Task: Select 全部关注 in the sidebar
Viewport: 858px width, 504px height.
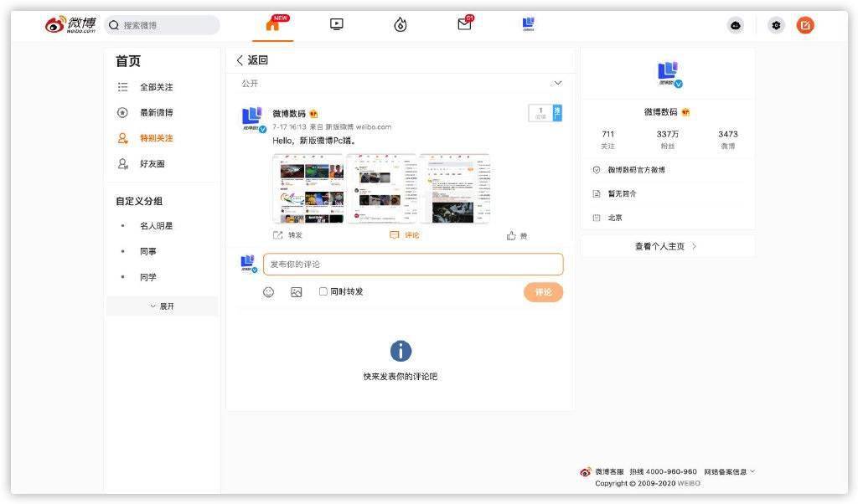Action: [x=157, y=87]
